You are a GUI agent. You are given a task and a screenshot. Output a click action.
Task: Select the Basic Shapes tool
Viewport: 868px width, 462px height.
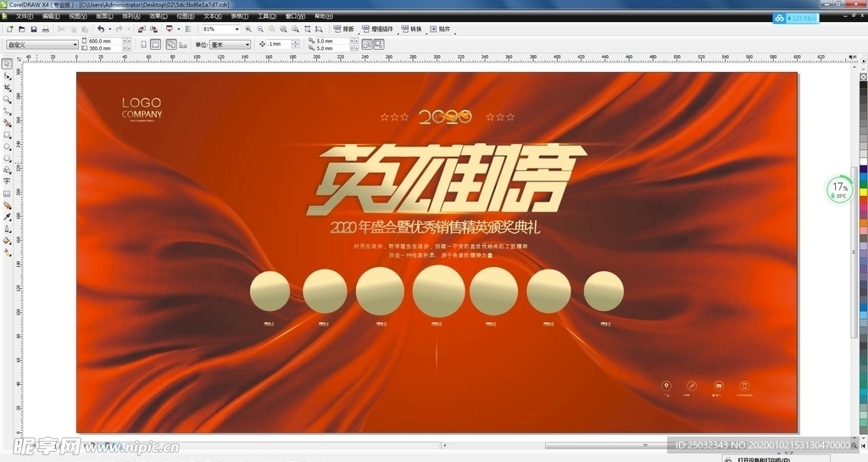coord(7,170)
